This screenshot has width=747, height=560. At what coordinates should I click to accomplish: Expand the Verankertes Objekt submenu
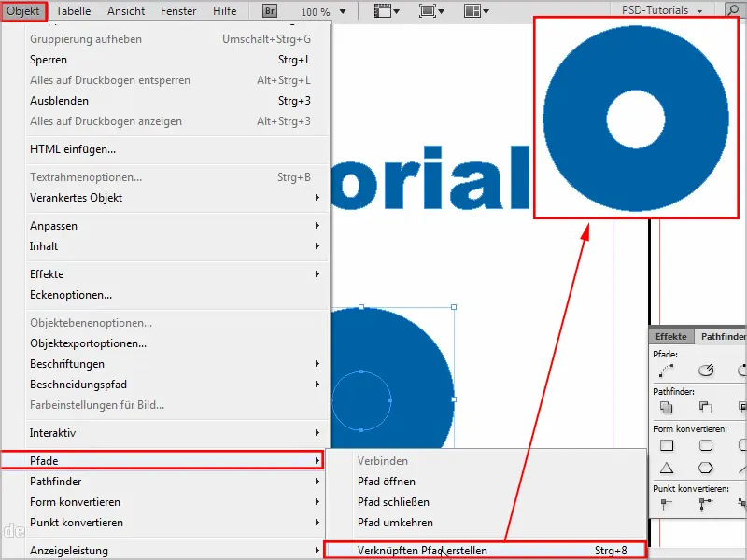317,198
